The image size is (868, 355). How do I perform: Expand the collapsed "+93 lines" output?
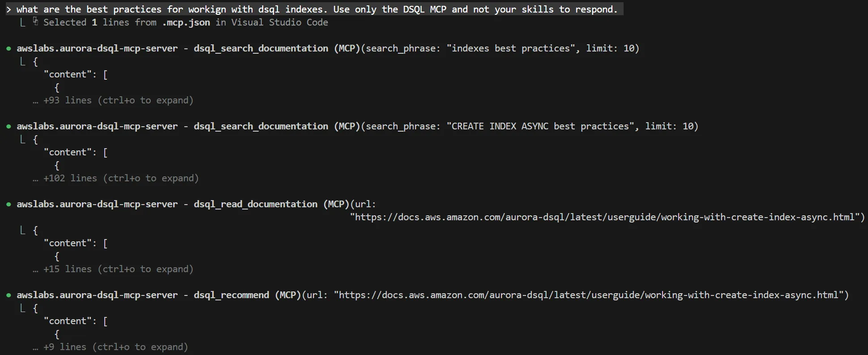pyautogui.click(x=118, y=100)
